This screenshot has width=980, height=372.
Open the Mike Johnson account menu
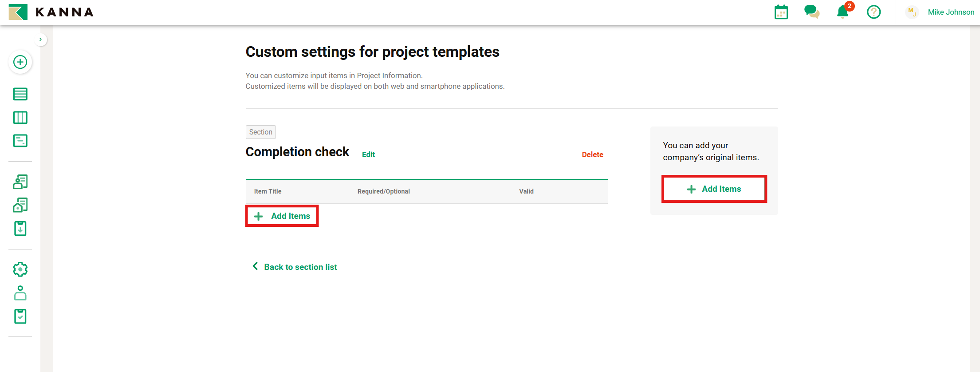(951, 12)
